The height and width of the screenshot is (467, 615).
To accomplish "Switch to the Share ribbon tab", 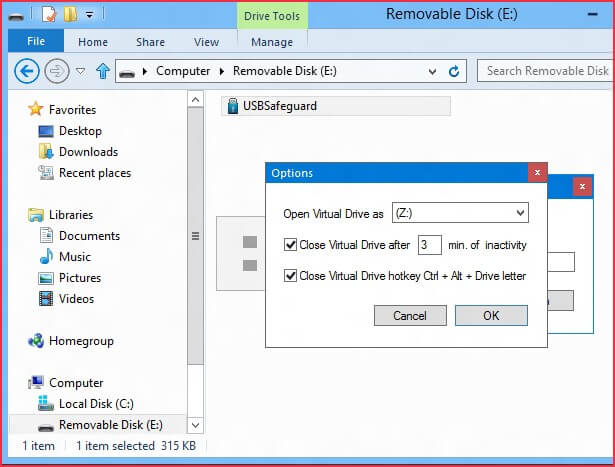I will (x=150, y=42).
